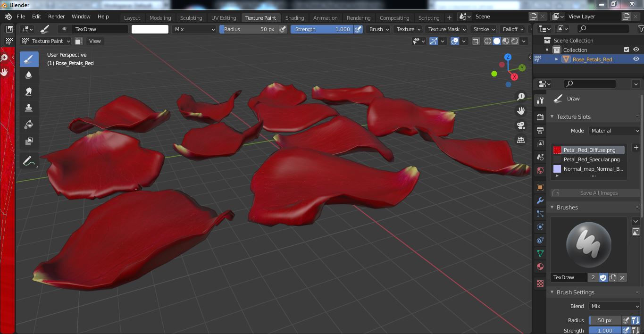Open Object Data mesh properties tab
This screenshot has width=644, height=334.
(x=540, y=253)
